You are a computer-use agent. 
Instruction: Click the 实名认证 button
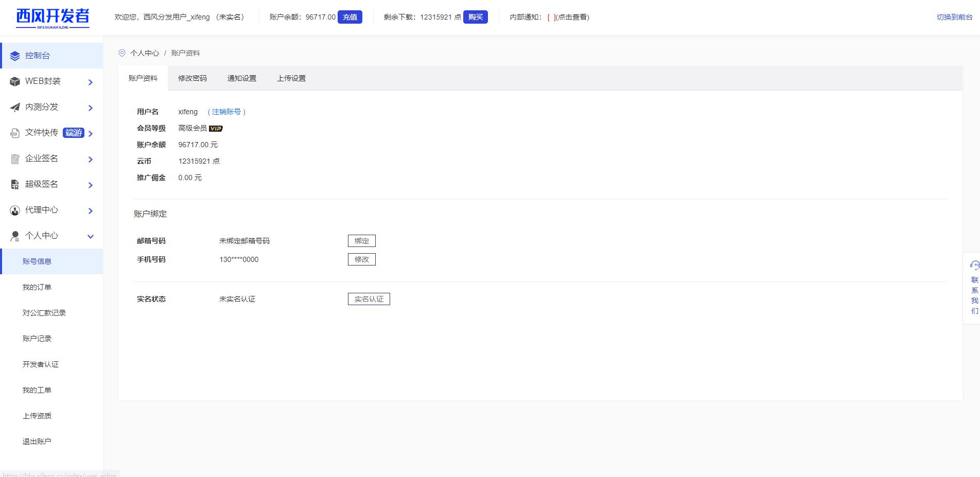[369, 299]
